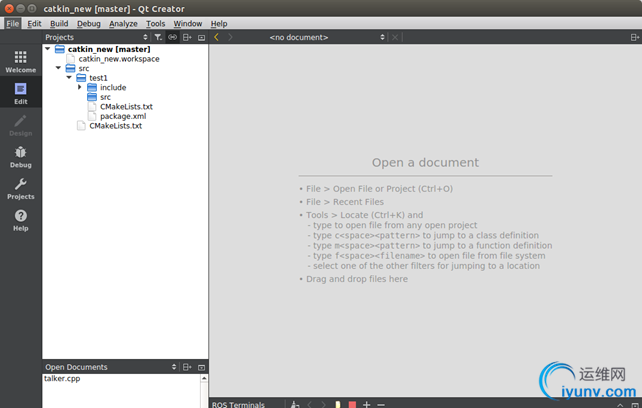642x408 pixels.
Task: Select package.xml in project tree
Action: click(x=123, y=116)
